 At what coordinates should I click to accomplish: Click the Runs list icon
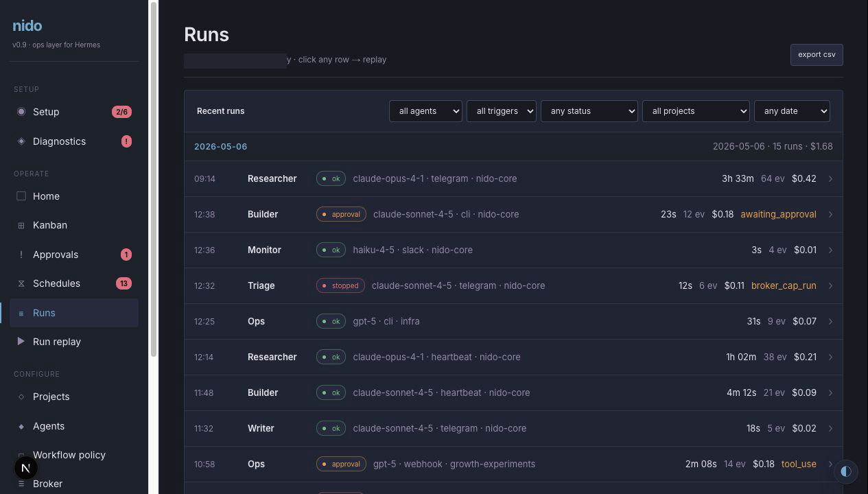coord(21,313)
